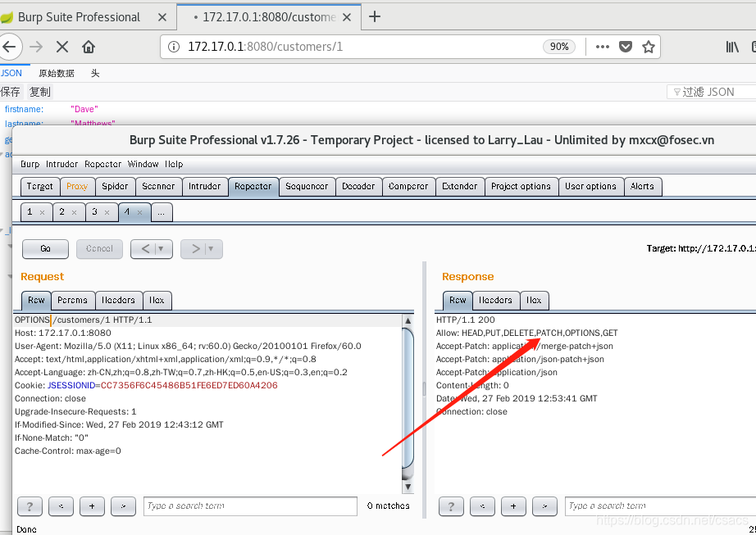Image resolution: width=756 pixels, height=535 pixels.
Task: Add a new Repeater tab with ellipsis
Action: [x=162, y=212]
